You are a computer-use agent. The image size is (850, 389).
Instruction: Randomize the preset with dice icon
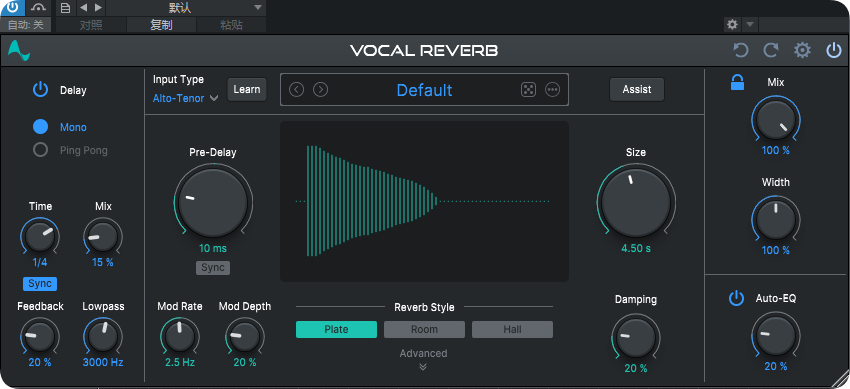pos(528,89)
